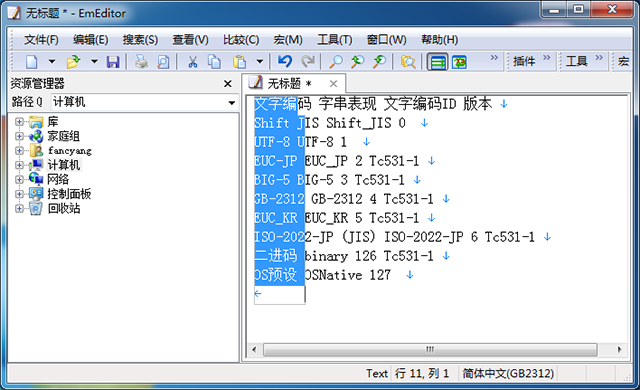Expand the 回收站 tree node
640x390 pixels.
[19, 208]
